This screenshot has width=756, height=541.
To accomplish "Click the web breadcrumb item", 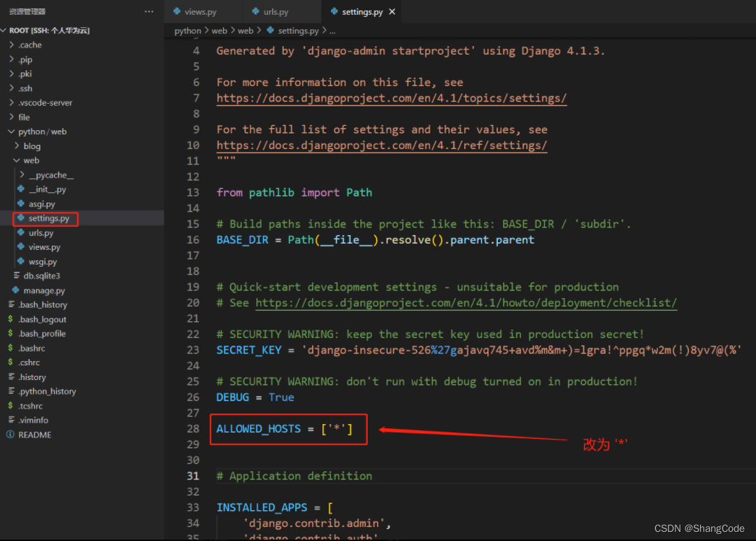I will click(x=219, y=30).
